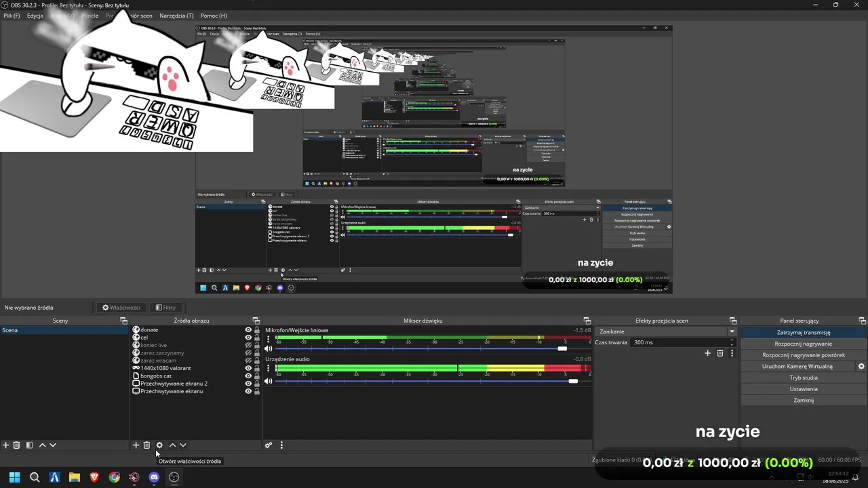Open the Plik (F) menu
Image resolution: width=868 pixels, height=488 pixels.
click(x=12, y=16)
